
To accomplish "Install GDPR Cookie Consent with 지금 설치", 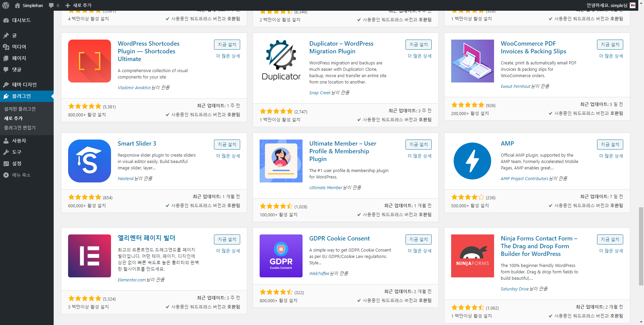I will tap(419, 239).
